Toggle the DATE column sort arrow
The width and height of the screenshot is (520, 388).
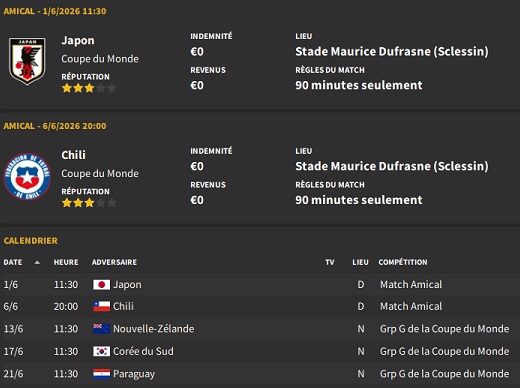coord(37,263)
